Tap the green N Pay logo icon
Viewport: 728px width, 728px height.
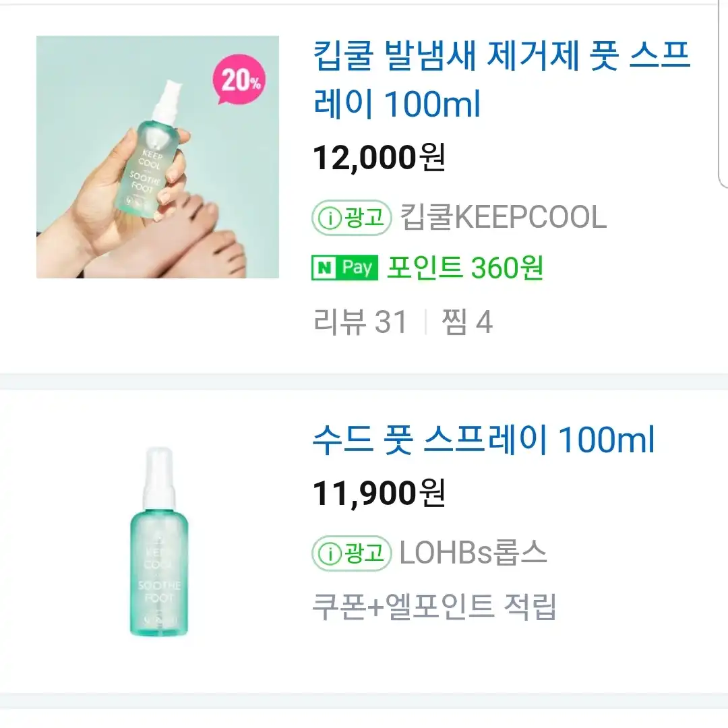(344, 268)
